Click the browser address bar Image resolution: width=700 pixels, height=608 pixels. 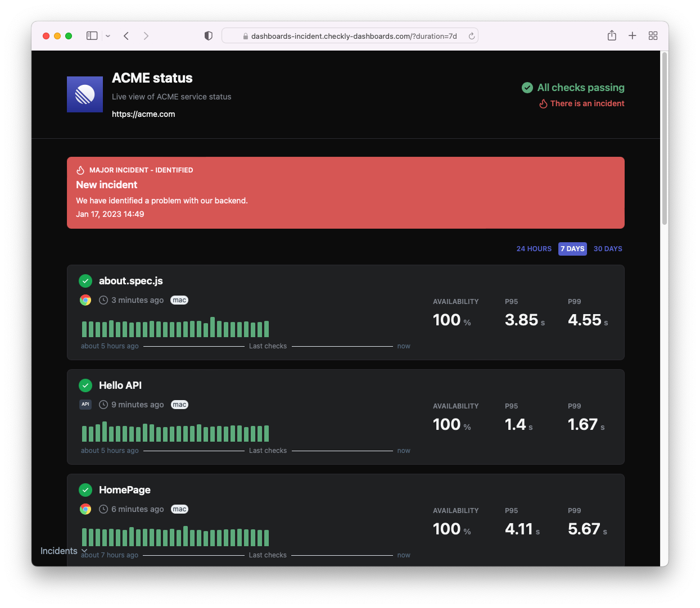[x=350, y=35]
